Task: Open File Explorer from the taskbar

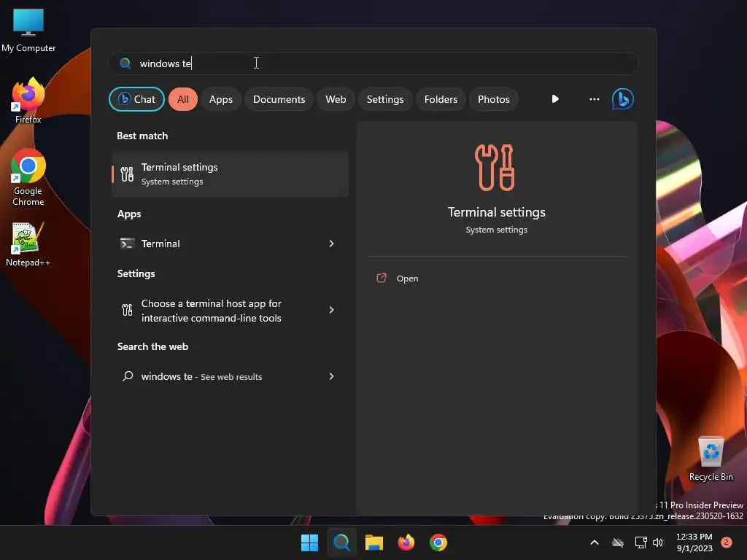Action: pos(374,542)
